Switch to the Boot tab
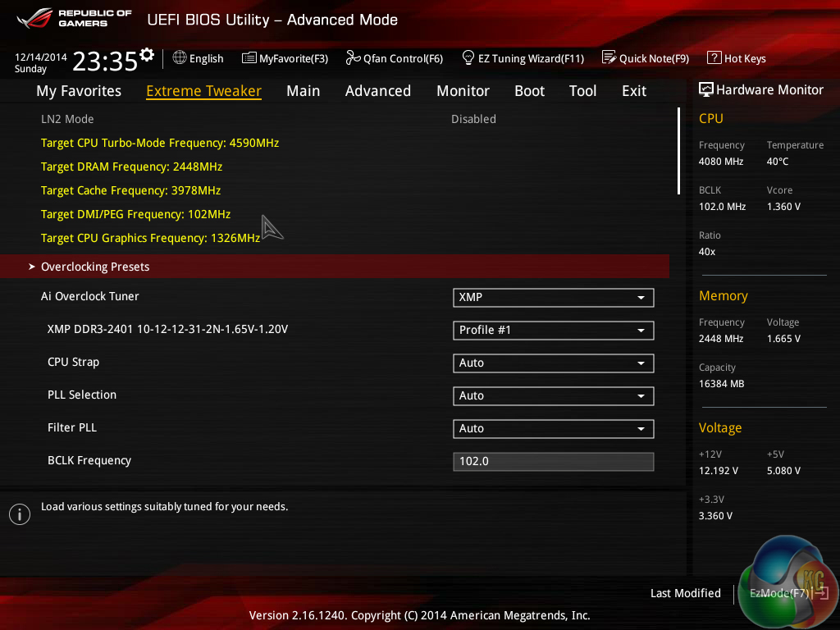 (529, 90)
